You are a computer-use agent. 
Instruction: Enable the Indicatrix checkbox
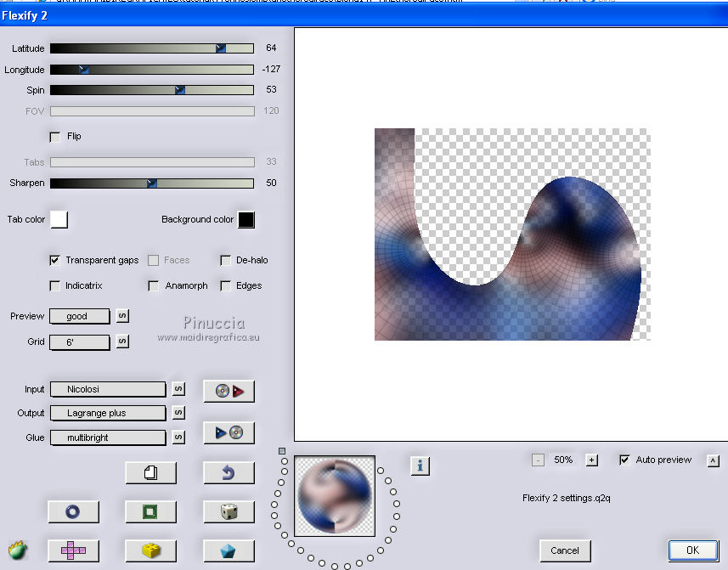coord(54,285)
